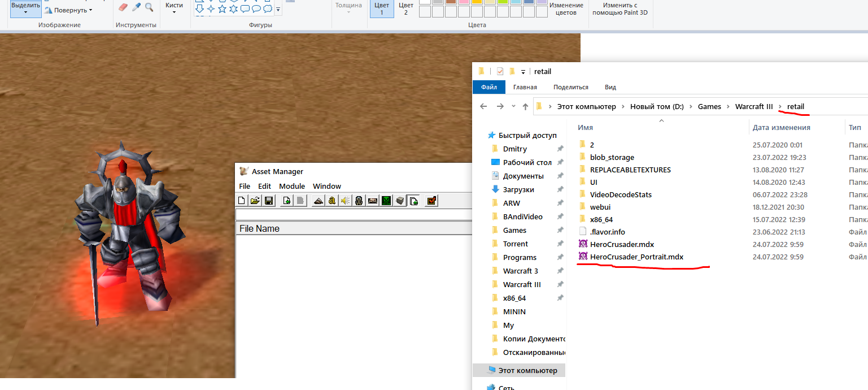Screen dimensions: 868x390
Task: Click Edit with Paint 3D button
Action: (620, 8)
